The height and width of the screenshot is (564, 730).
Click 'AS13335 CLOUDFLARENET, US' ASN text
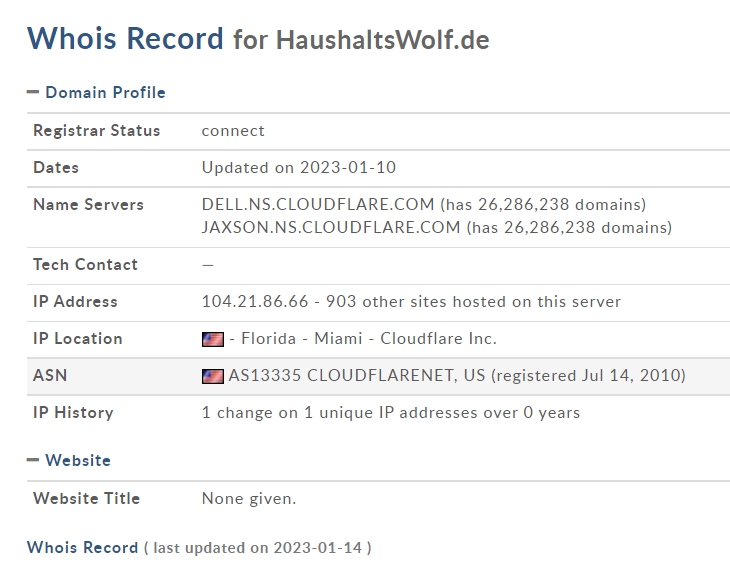tap(357, 375)
